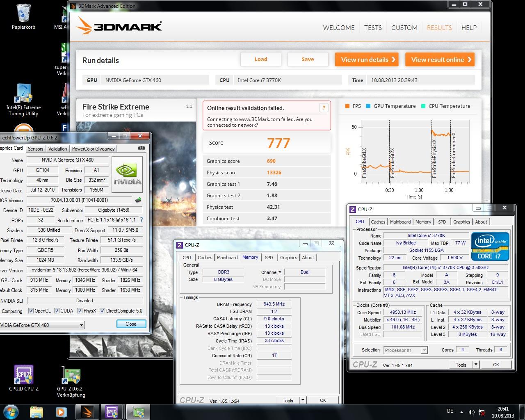
Task: Switch to GPU-Z via its taskbar icon
Action: click(x=138, y=411)
